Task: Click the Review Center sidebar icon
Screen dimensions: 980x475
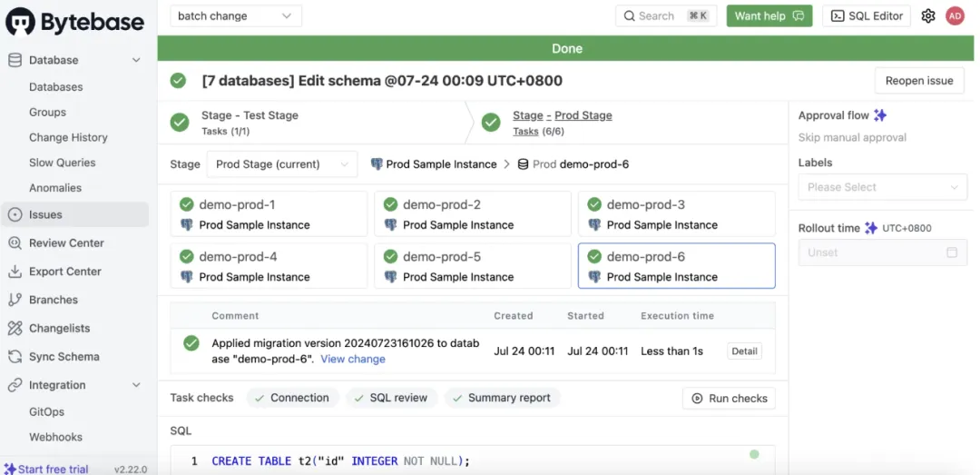Action: (15, 243)
